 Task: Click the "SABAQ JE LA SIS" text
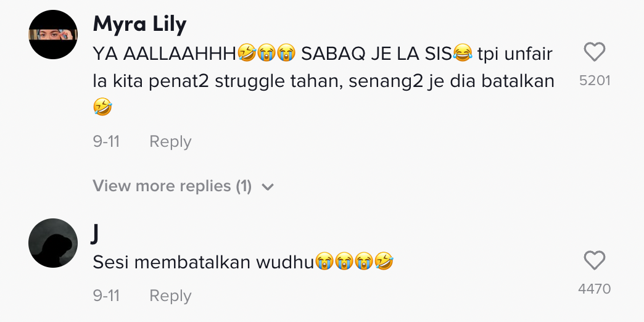(x=376, y=54)
